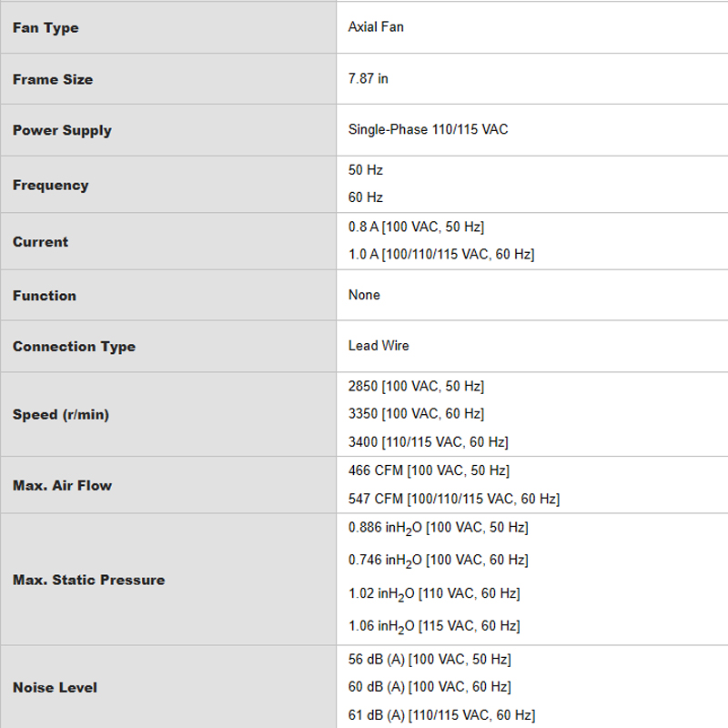
Task: Click the Max. Air Flow label
Action: [62, 486]
